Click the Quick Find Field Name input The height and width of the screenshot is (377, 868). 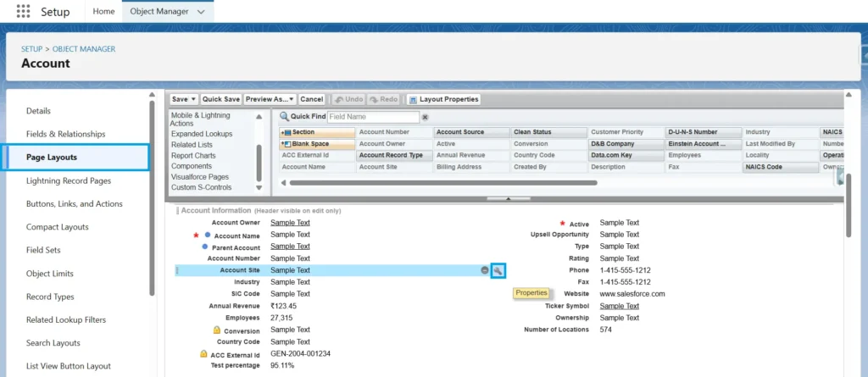[373, 117]
